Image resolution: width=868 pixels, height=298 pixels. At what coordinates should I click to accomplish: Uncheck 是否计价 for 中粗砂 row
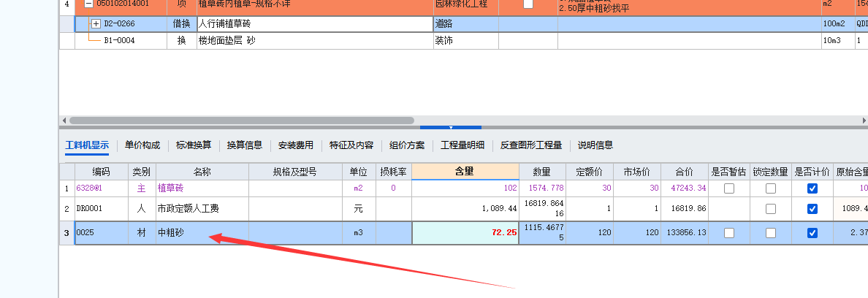click(x=812, y=233)
